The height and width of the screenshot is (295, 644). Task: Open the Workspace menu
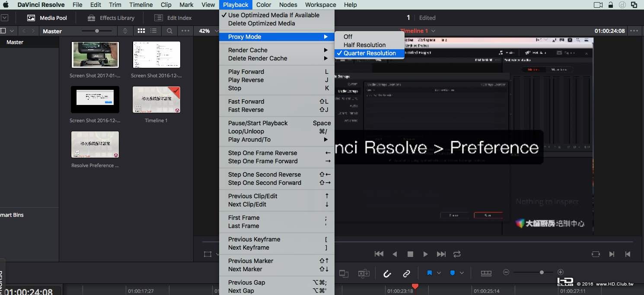[320, 5]
